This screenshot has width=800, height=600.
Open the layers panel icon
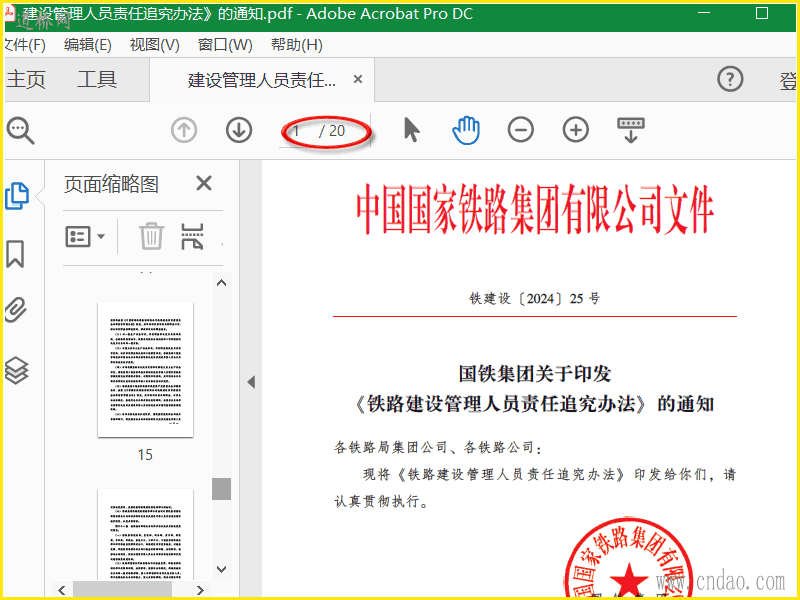16,370
